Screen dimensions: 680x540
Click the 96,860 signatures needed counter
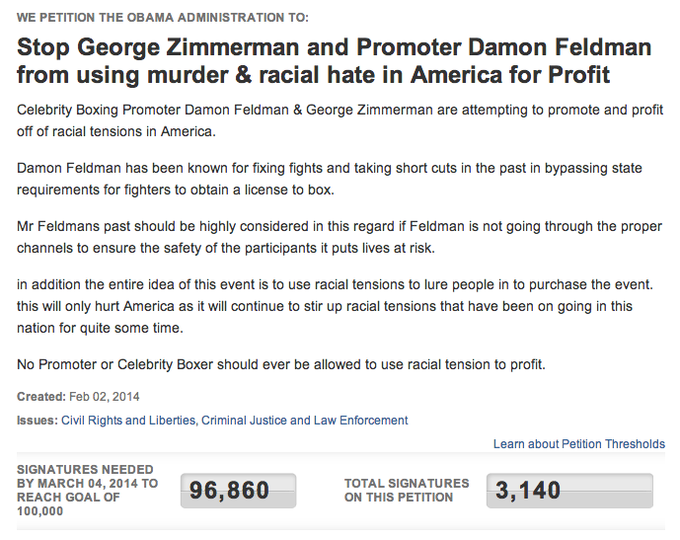(239, 491)
